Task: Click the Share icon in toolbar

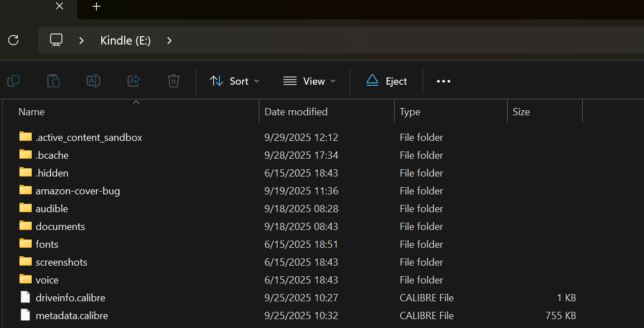Action: coord(134,81)
